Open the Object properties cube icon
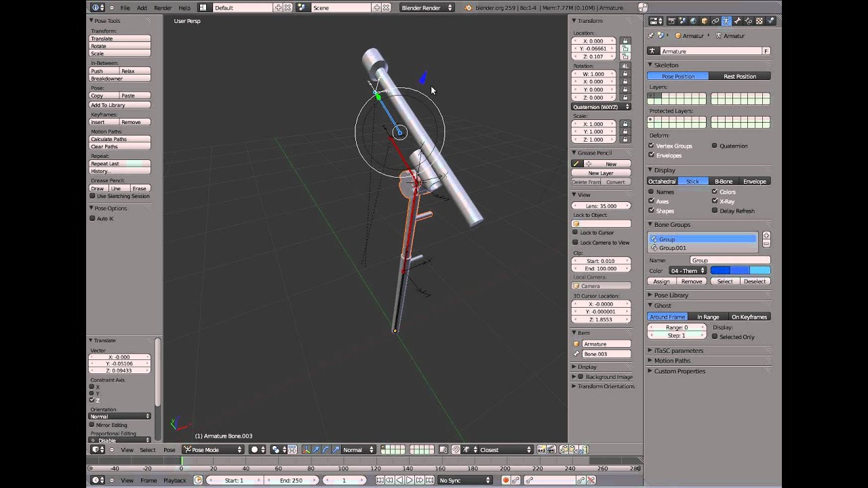 [x=705, y=21]
